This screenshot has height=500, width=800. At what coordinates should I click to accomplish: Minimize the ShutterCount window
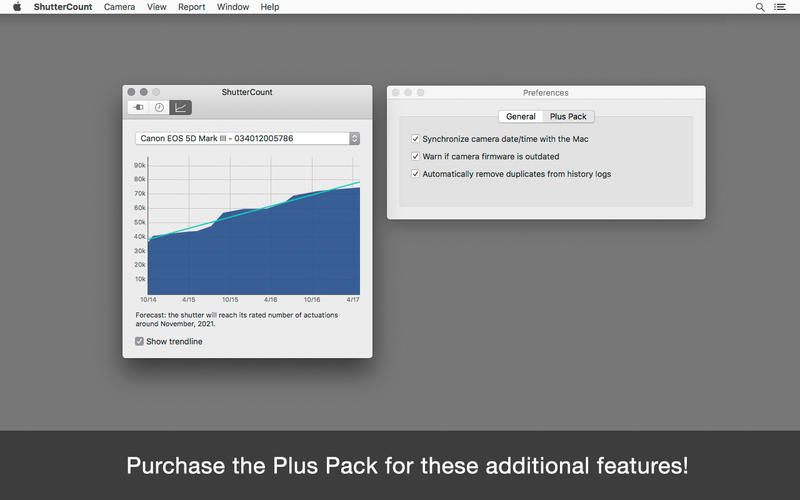(144, 92)
